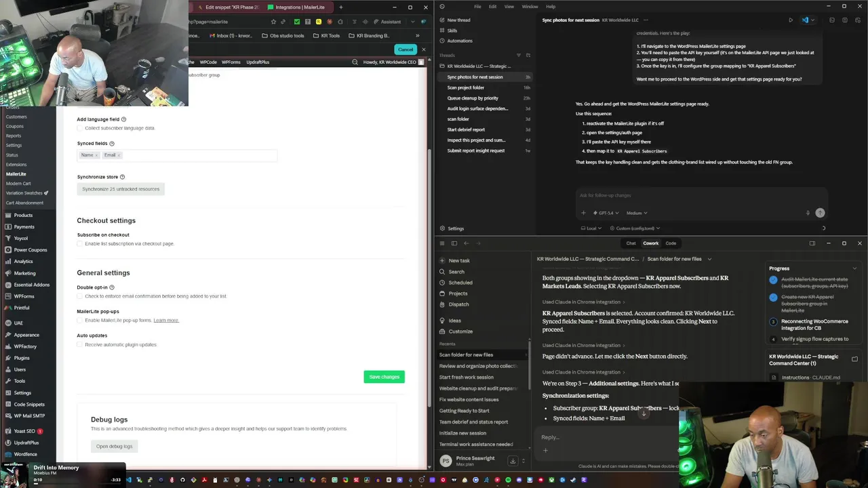
Task: Click Save changes button
Action: tap(384, 377)
